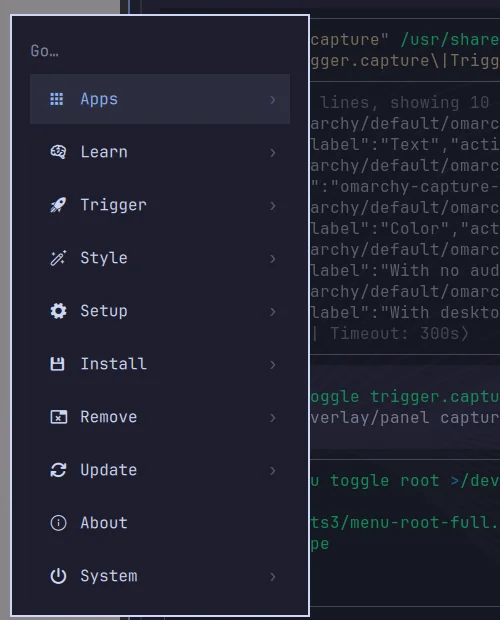500x620 pixels.
Task: Click "verlay/panel captur" text in terminal
Action: point(405,418)
